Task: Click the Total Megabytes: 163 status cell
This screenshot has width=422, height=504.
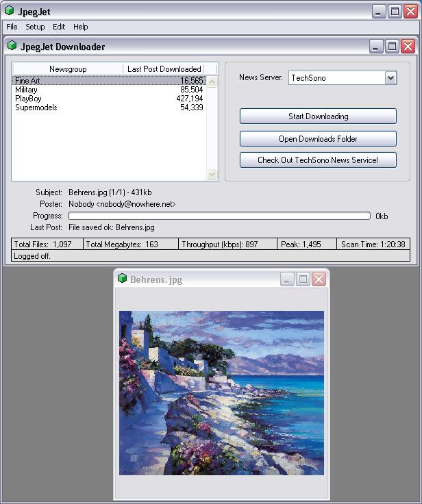Action: (131, 244)
